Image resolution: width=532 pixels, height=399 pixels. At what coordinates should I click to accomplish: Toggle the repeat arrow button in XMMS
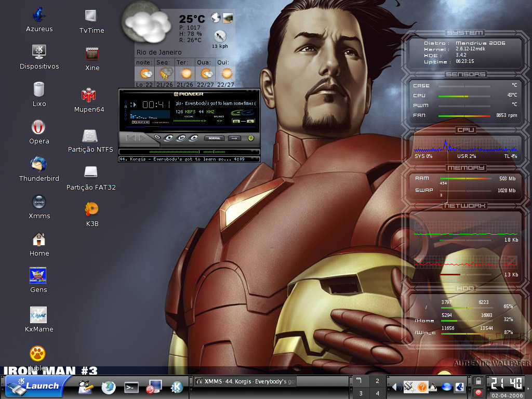(234, 138)
